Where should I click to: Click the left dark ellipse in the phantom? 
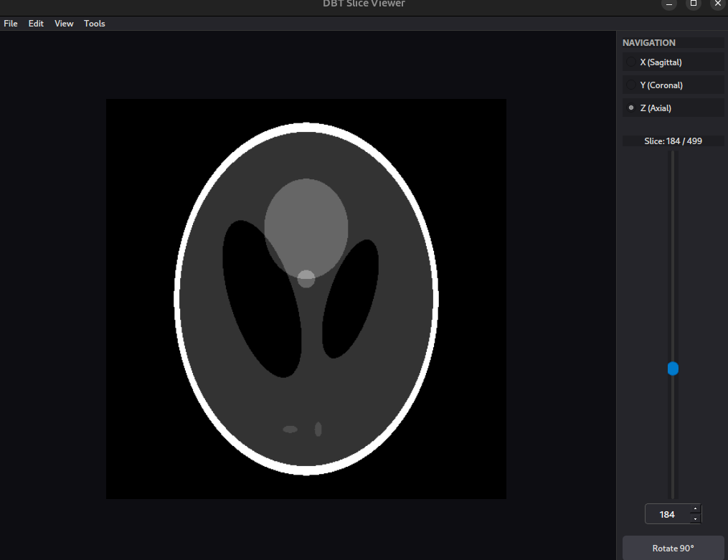[x=258, y=301]
